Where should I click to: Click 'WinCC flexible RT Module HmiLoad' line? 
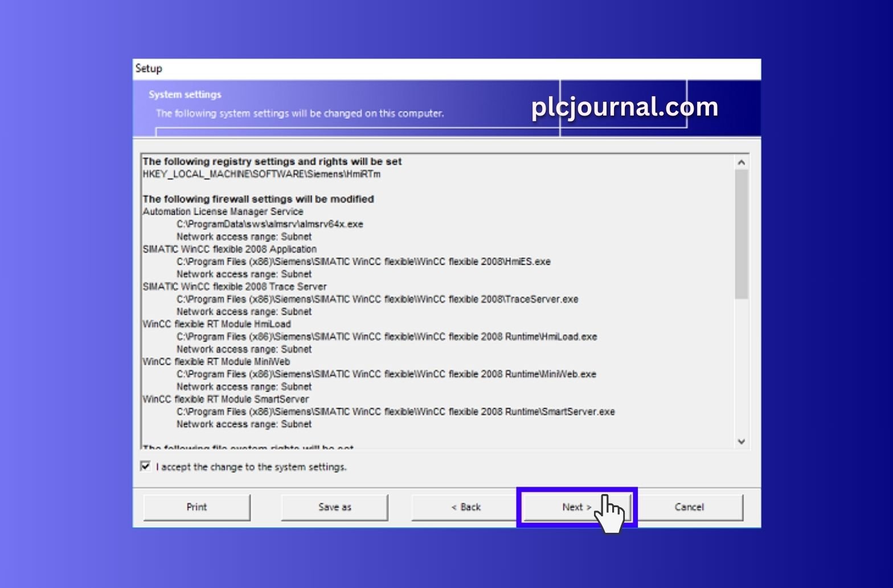point(216,324)
